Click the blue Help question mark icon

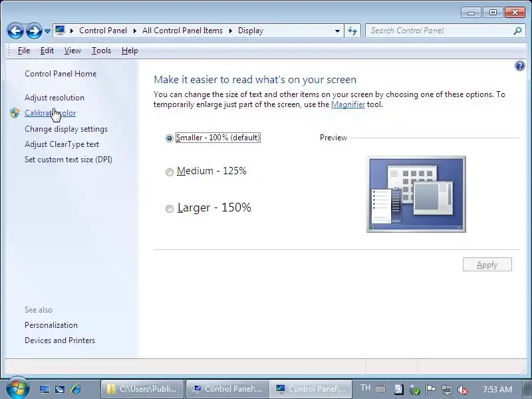[x=519, y=66]
